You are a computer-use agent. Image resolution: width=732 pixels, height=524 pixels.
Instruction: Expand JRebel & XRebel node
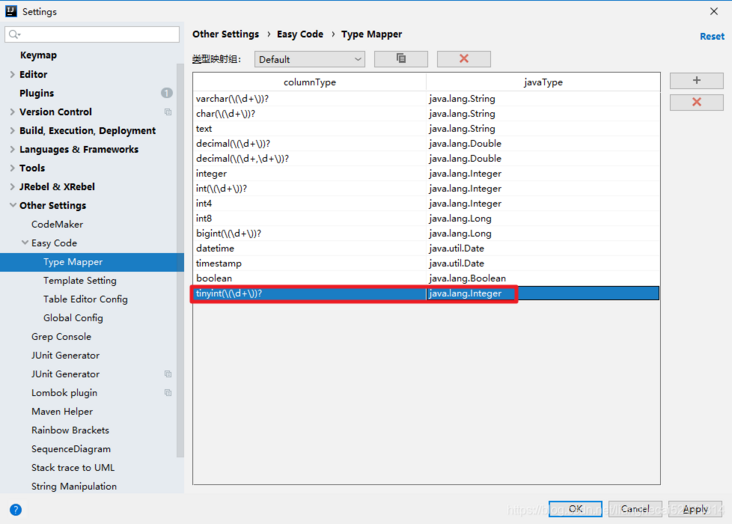(x=13, y=186)
